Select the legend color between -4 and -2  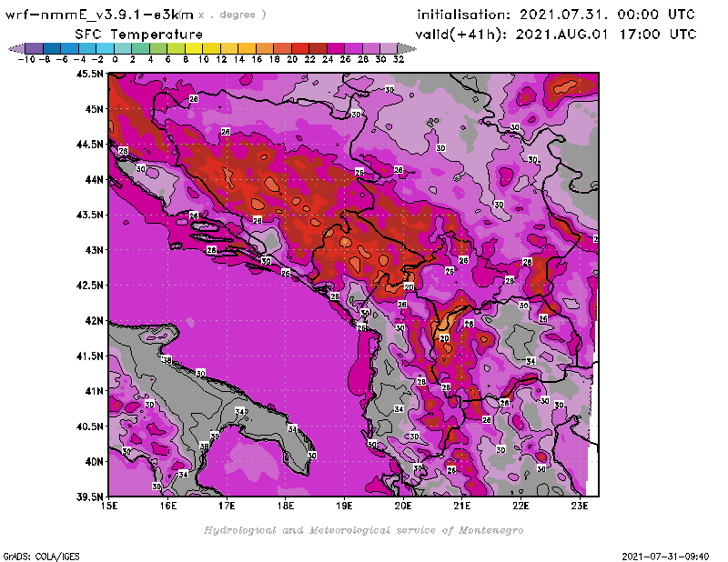(x=87, y=48)
